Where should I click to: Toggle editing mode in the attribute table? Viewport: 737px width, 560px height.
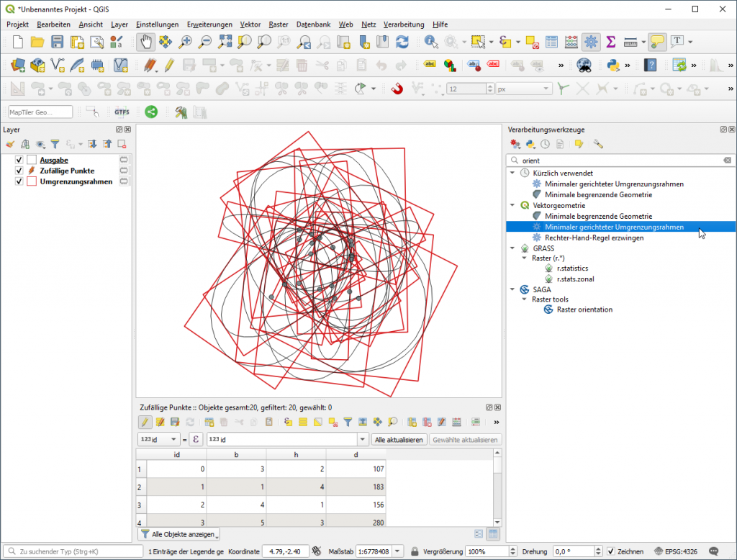[144, 422]
